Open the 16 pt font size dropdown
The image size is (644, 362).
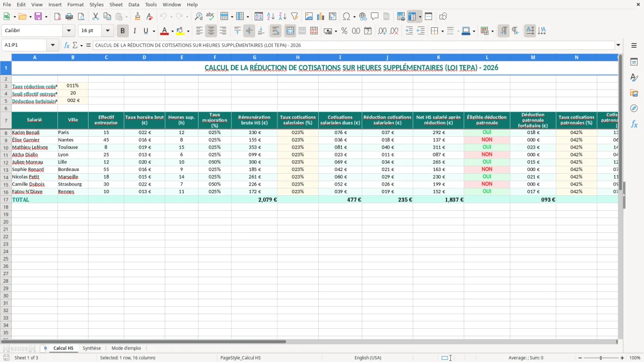107,31
